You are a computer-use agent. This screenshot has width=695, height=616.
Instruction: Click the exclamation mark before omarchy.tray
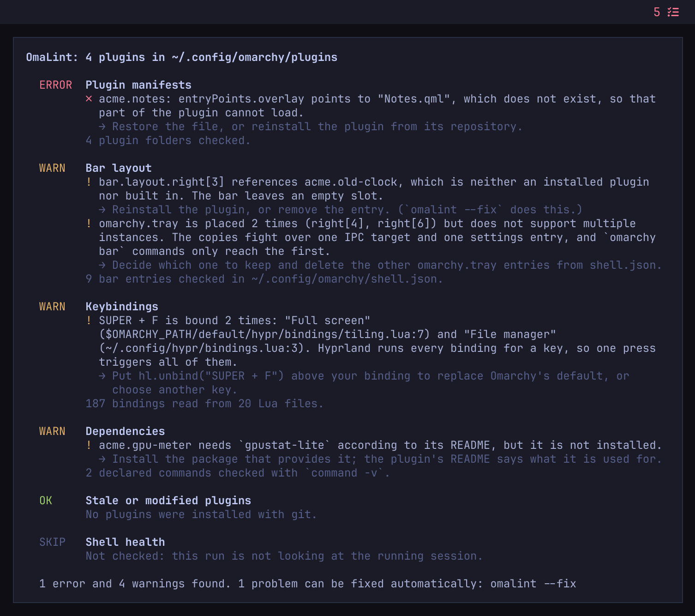pos(89,223)
